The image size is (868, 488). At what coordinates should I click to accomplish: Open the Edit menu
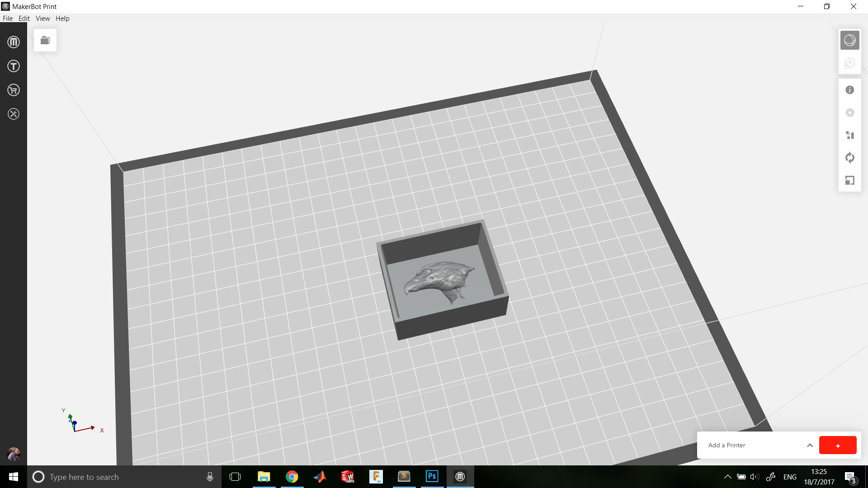tap(24, 19)
